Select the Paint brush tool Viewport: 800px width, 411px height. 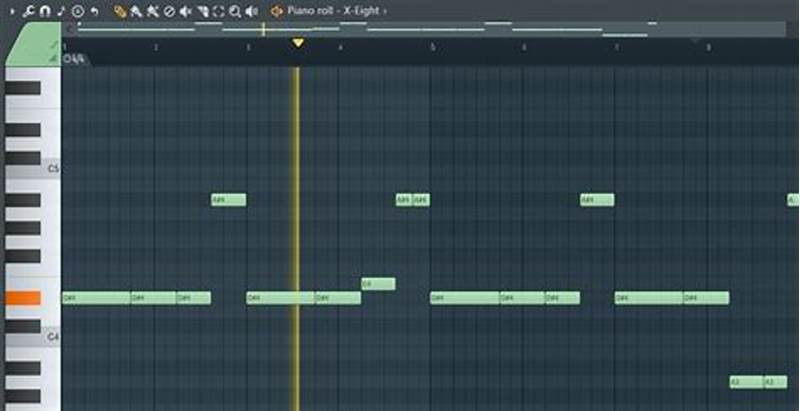(x=136, y=11)
